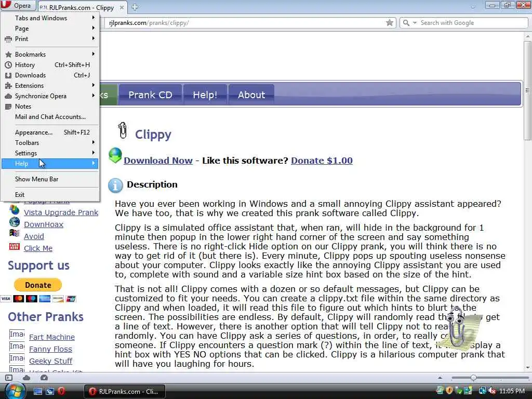The height and width of the screenshot is (399, 532).
Task: Open Notes from Opera menu
Action: point(50,107)
